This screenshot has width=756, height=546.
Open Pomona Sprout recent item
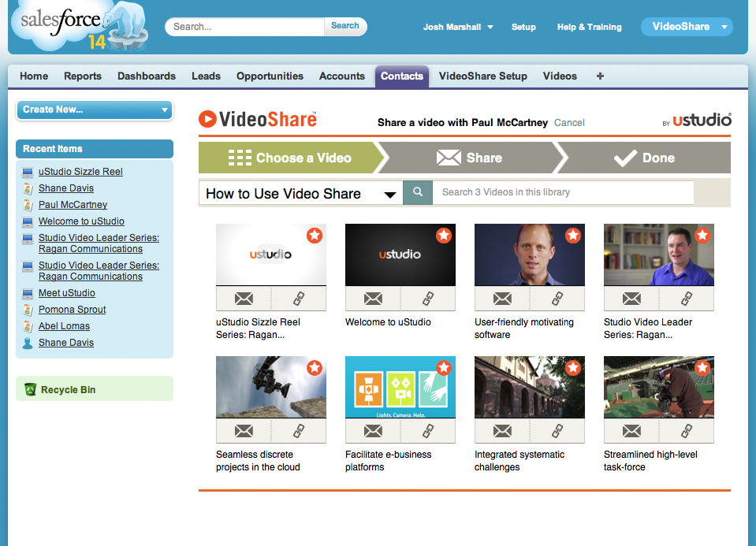click(x=72, y=310)
